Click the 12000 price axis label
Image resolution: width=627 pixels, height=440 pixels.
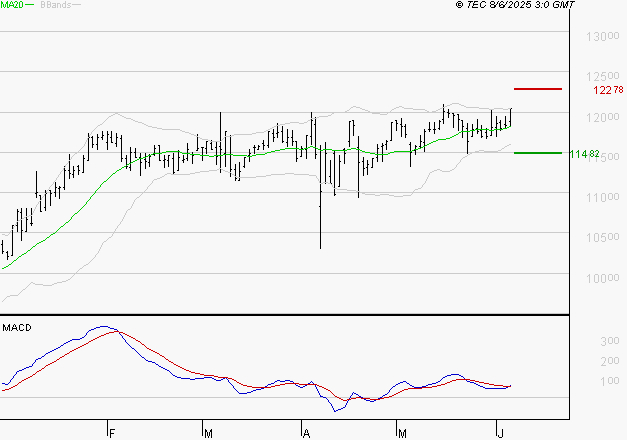coord(603,117)
